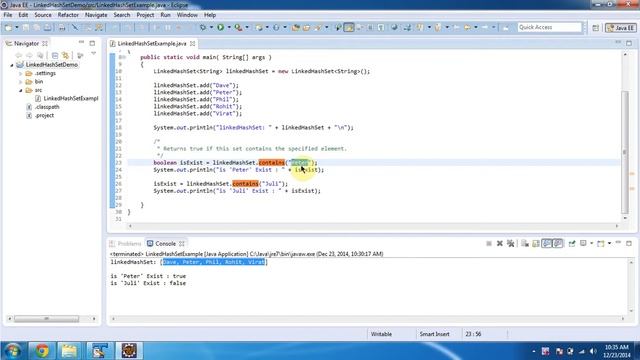This screenshot has width=640, height=360.
Task: Switch to the Java EE perspective button
Action: [x=620, y=28]
